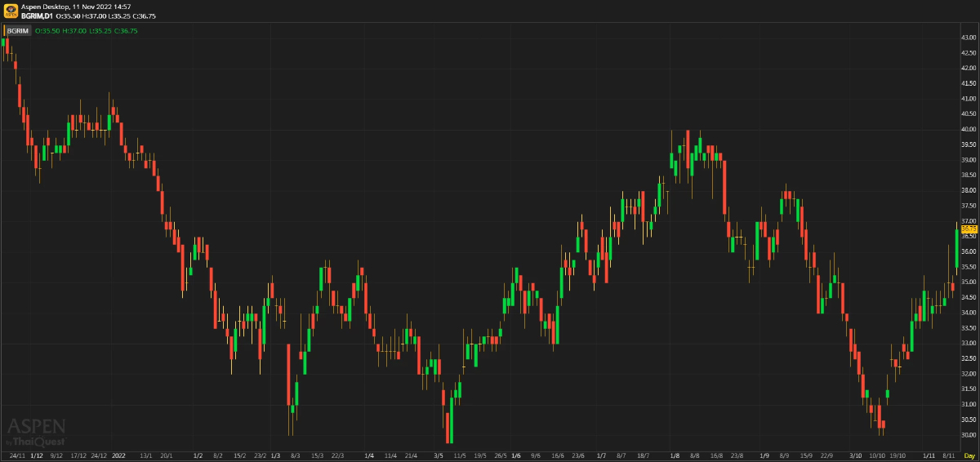Click the Aspen logo icon
Screen dimensions: 980x462
10,10
